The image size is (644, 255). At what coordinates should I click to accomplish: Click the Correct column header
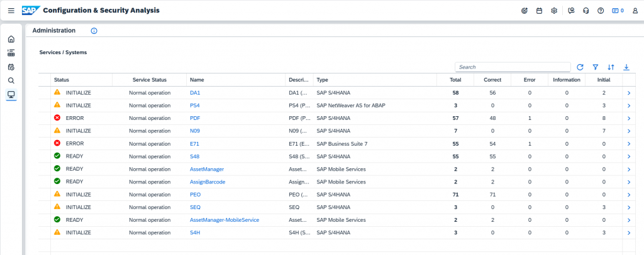click(x=492, y=80)
